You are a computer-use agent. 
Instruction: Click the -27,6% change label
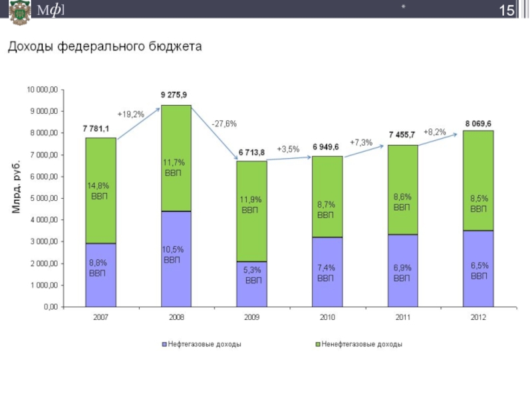[x=224, y=124]
